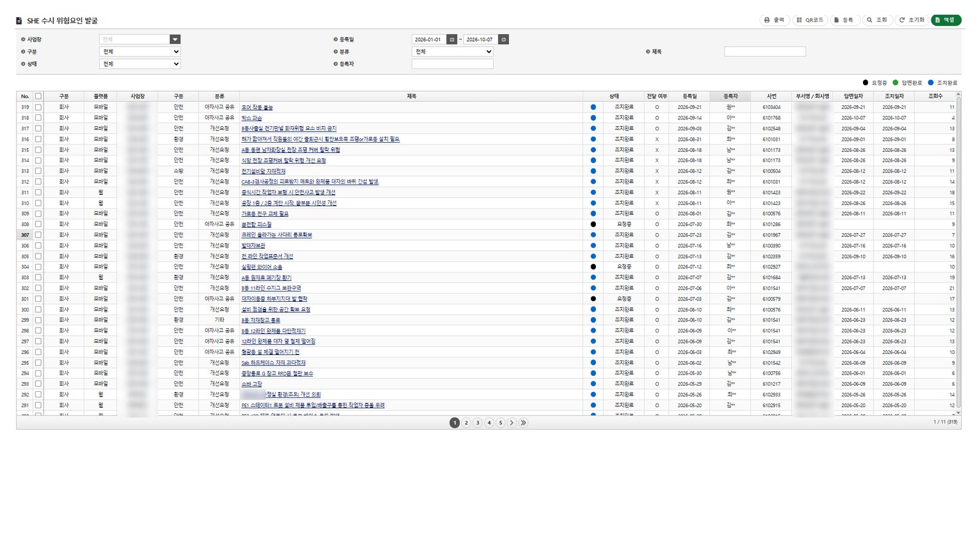Check the checkbox for row 319
The image size is (980, 551).
point(38,107)
